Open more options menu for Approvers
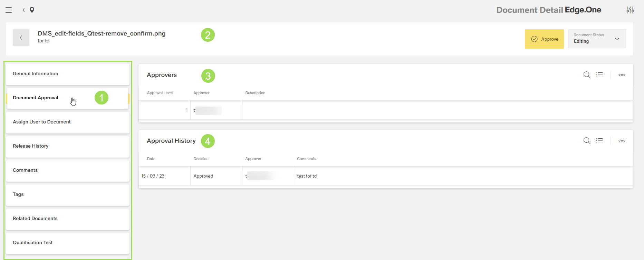This screenshot has height=260, width=644. pyautogui.click(x=622, y=75)
